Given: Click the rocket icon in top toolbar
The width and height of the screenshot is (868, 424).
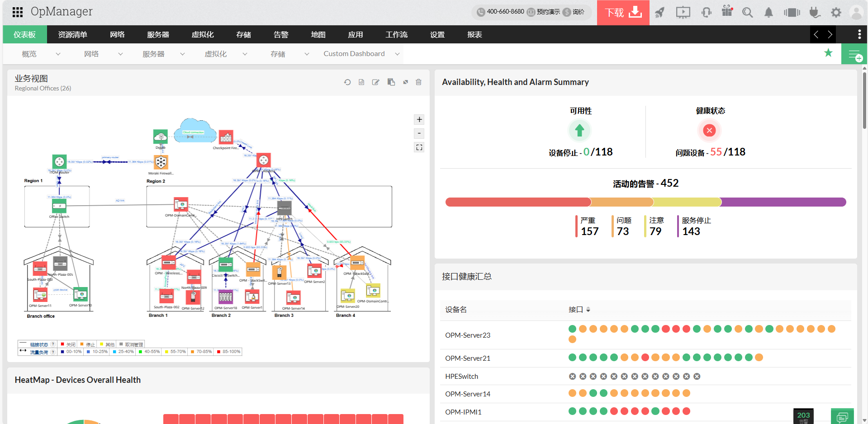Looking at the screenshot, I should coord(660,12).
